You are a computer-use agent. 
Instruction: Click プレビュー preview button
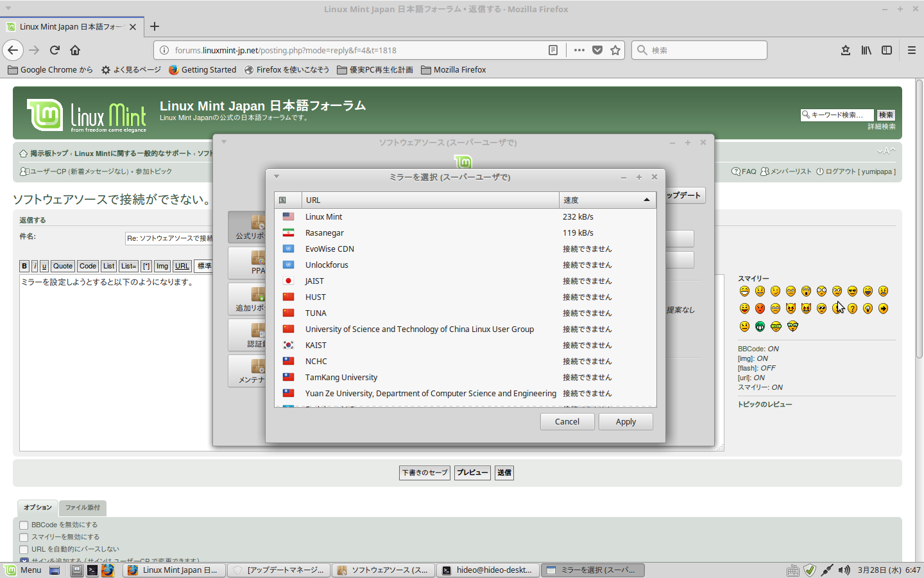click(x=472, y=473)
